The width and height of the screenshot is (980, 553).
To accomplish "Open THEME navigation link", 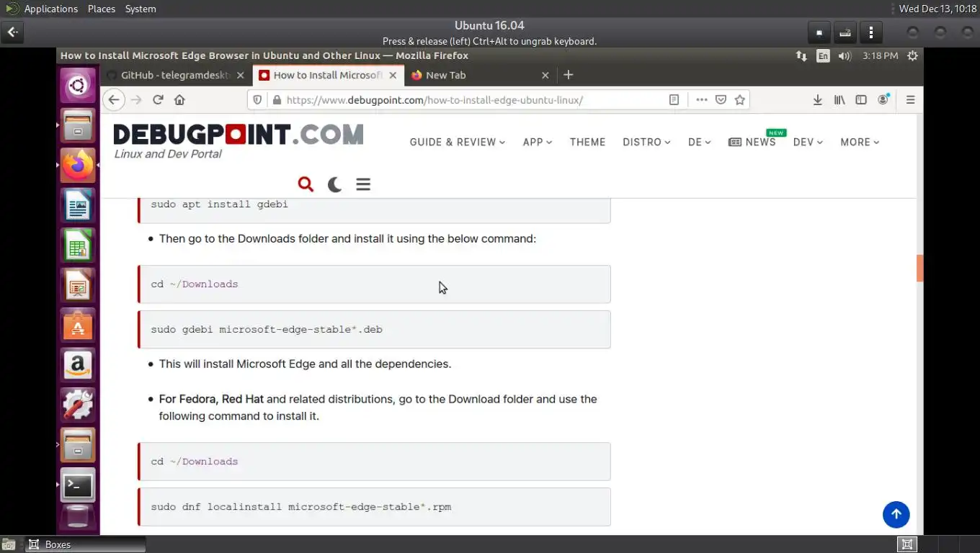I will [587, 142].
